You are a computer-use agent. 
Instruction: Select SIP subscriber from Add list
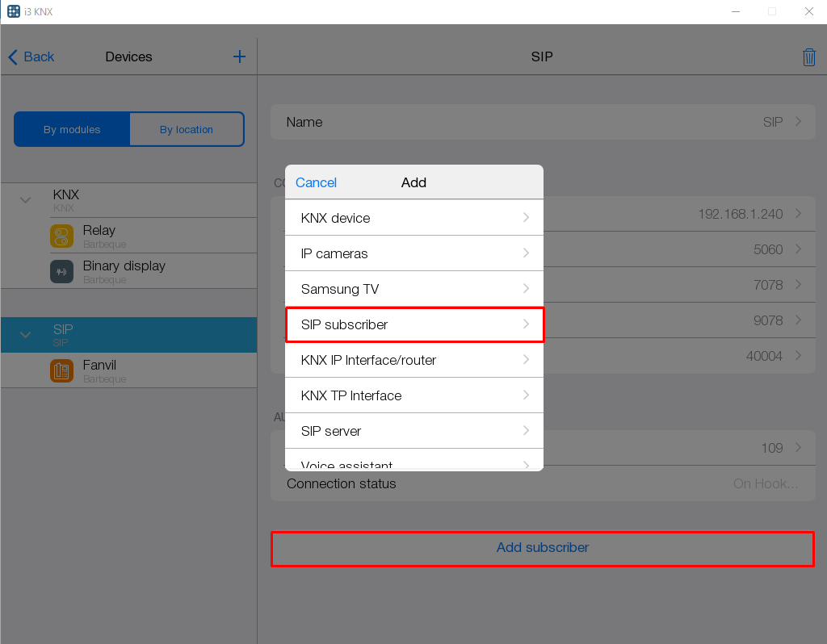coord(414,324)
